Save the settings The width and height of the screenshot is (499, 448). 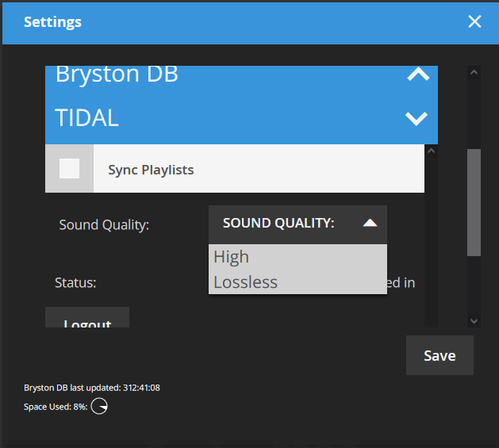(440, 355)
